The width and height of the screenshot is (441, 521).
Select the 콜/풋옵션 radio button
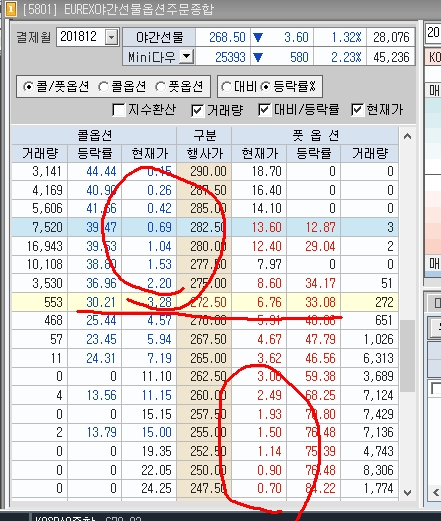coord(28,87)
